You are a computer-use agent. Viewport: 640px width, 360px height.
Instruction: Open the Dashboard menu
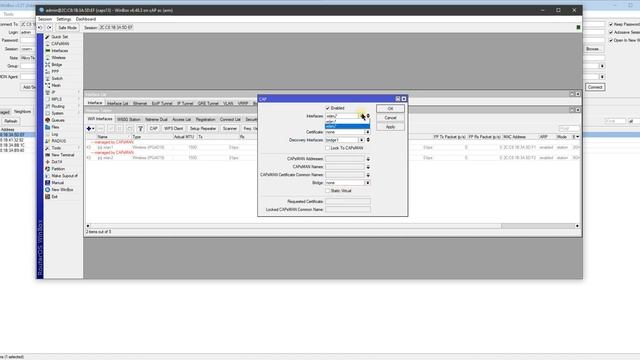pos(86,19)
